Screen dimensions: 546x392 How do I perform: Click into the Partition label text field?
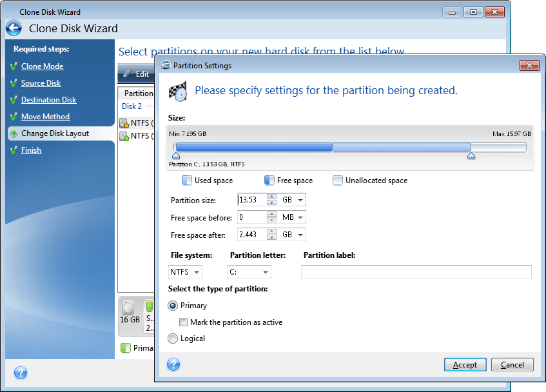(416, 272)
